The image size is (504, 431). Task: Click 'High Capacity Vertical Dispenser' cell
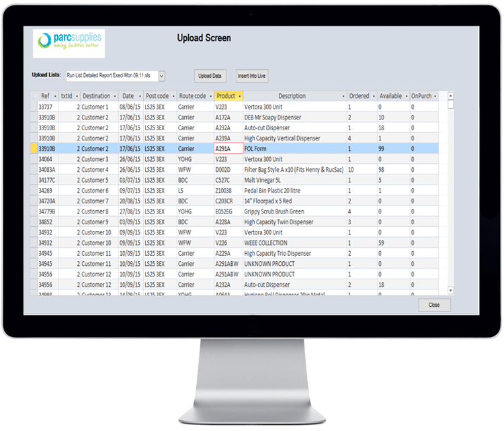295,138
